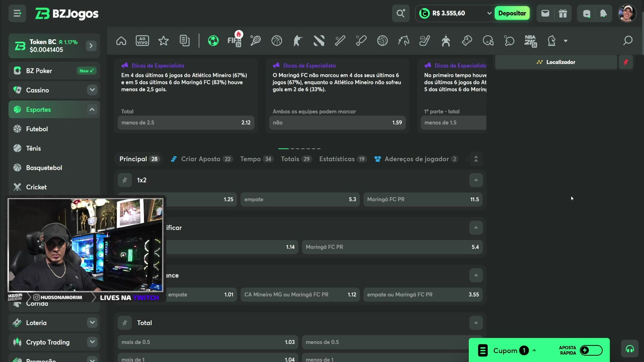Select the soccer ball sport icon
644x362 pixels.
(x=213, y=41)
